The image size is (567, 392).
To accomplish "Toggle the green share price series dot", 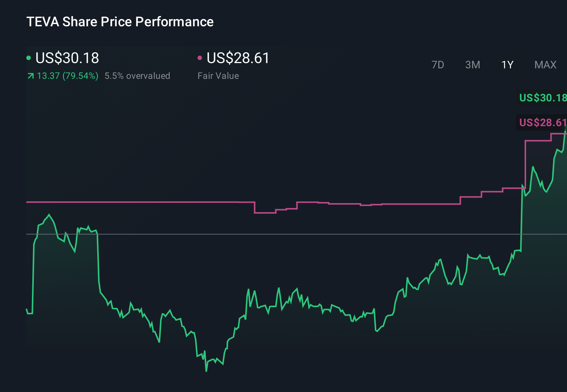I will 28,58.
